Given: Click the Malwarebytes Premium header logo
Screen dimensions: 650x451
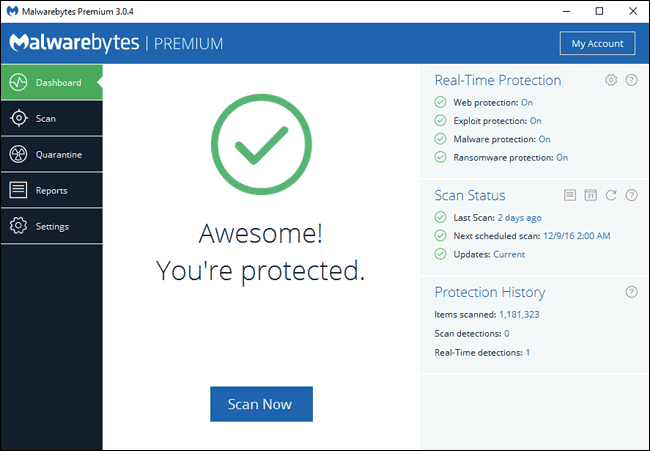Looking at the screenshot, I should [116, 43].
